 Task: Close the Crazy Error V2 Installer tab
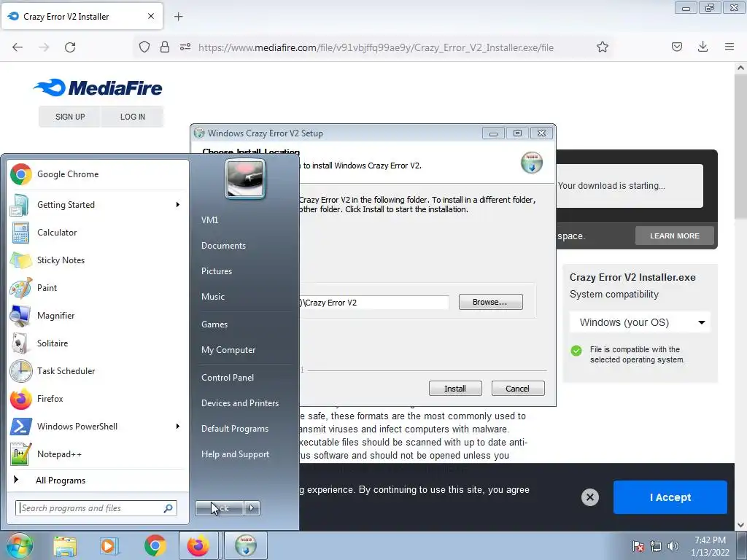coord(151,16)
